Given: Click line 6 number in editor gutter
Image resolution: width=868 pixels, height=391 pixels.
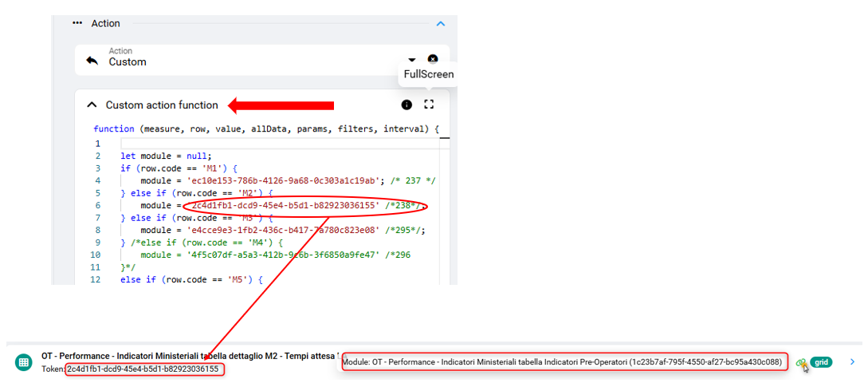Looking at the screenshot, I should pos(97,206).
